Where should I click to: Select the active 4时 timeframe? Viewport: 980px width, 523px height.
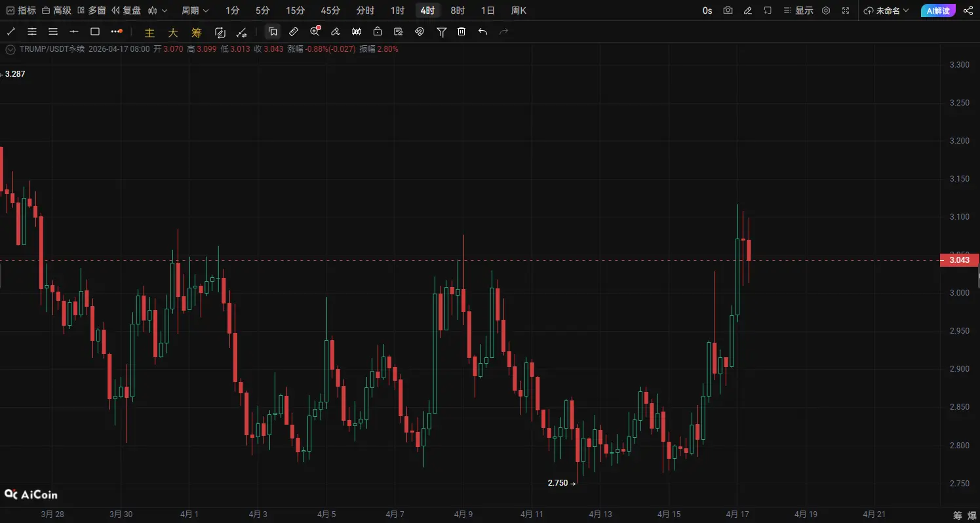[x=427, y=10]
